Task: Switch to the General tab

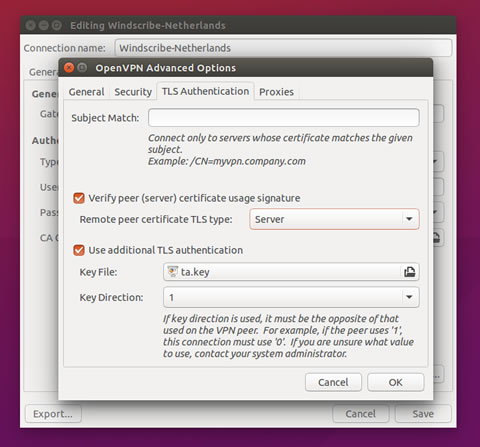Action: point(86,92)
